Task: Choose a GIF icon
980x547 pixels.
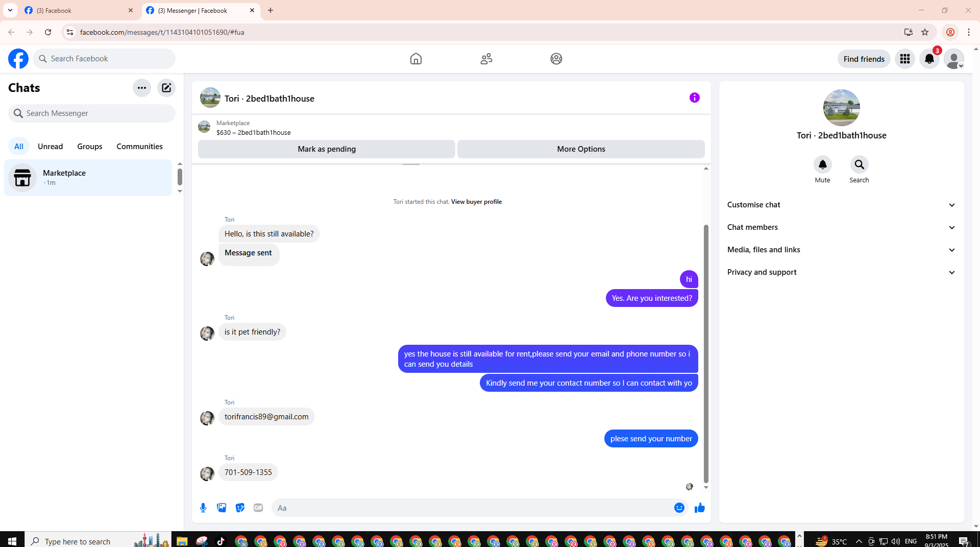Action: coord(258,508)
